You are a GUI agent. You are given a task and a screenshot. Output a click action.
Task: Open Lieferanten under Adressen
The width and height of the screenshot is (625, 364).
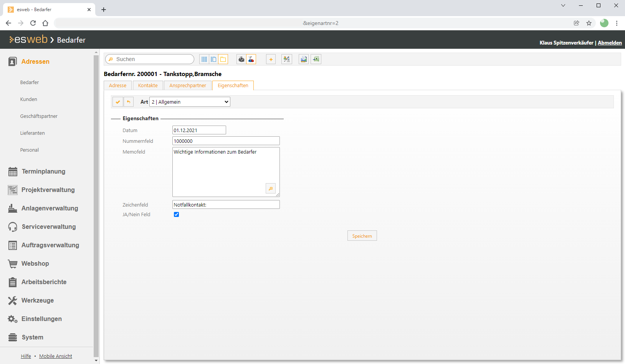pyautogui.click(x=33, y=133)
